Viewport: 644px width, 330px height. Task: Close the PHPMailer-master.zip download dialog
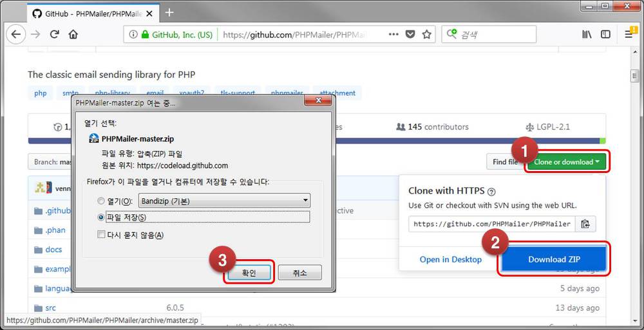(317, 101)
